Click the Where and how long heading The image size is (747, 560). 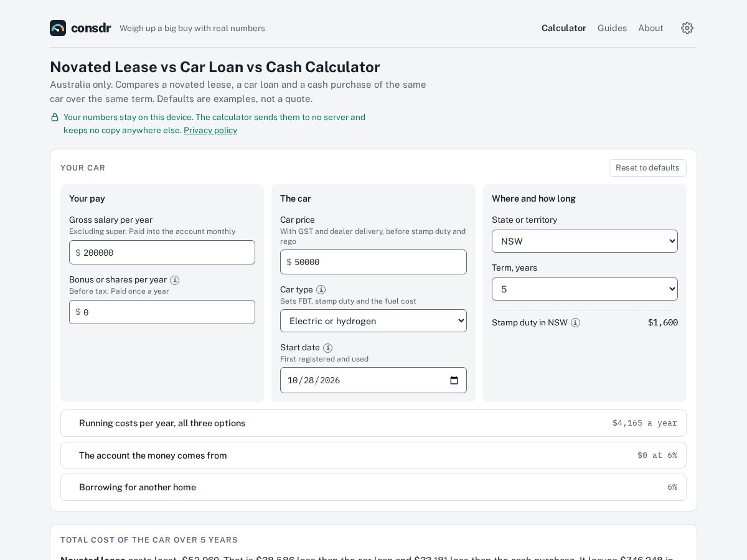coord(533,198)
